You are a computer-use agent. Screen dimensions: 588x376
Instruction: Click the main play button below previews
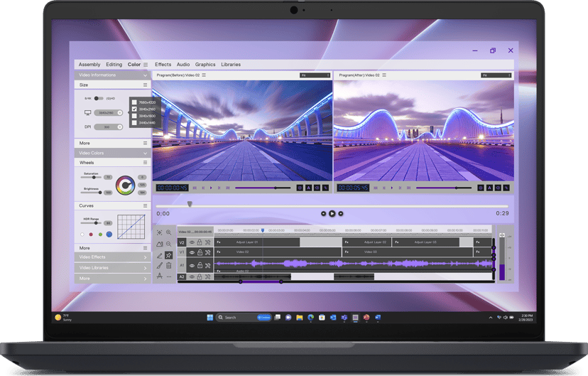332,213
